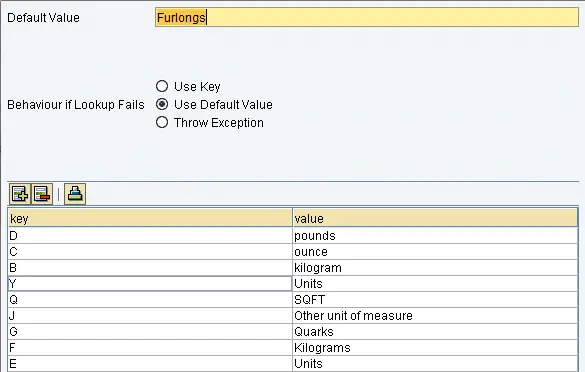
Task: Click the value column header
Action: pyautogui.click(x=435, y=218)
